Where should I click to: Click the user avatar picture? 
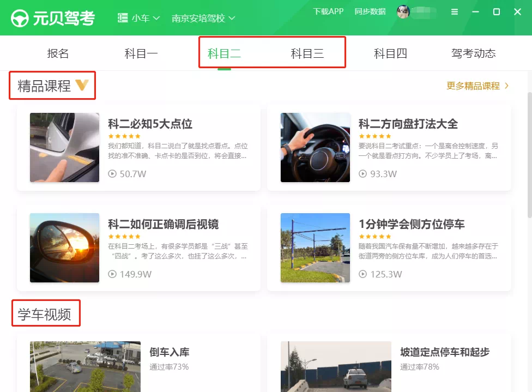pos(403,12)
